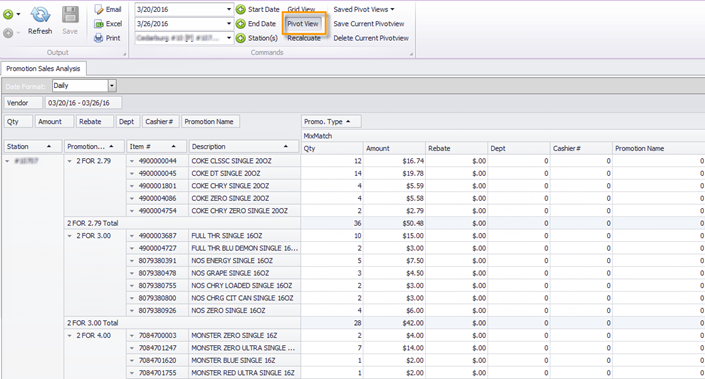Screen dimensions: 705x379
Task: Click the Amount data field header
Action: click(x=54, y=121)
